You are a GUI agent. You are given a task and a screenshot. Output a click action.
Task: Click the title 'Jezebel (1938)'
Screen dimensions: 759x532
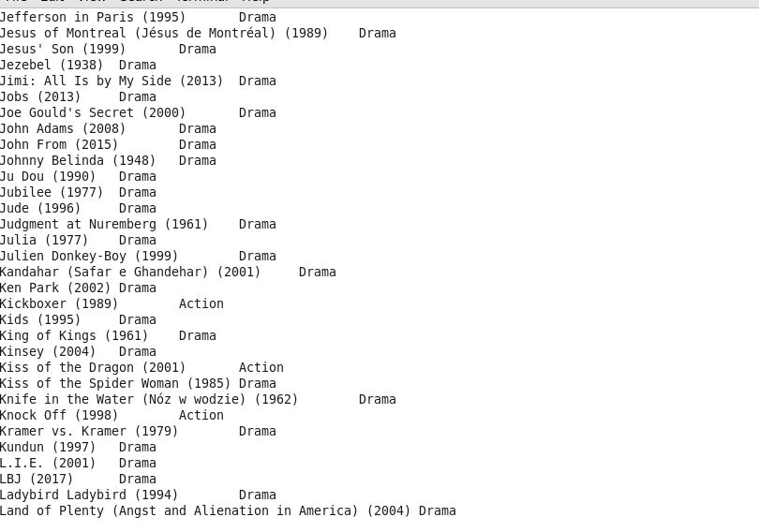pyautogui.click(x=52, y=66)
